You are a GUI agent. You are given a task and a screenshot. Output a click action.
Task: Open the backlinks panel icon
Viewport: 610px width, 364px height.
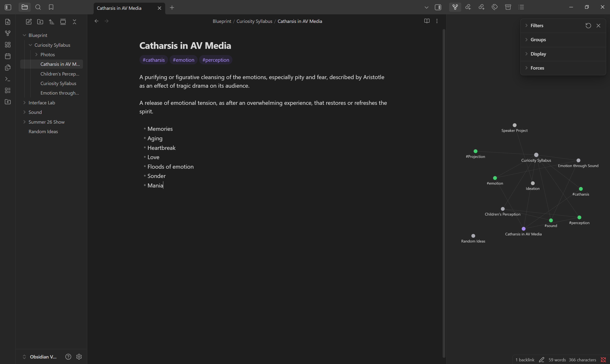468,7
